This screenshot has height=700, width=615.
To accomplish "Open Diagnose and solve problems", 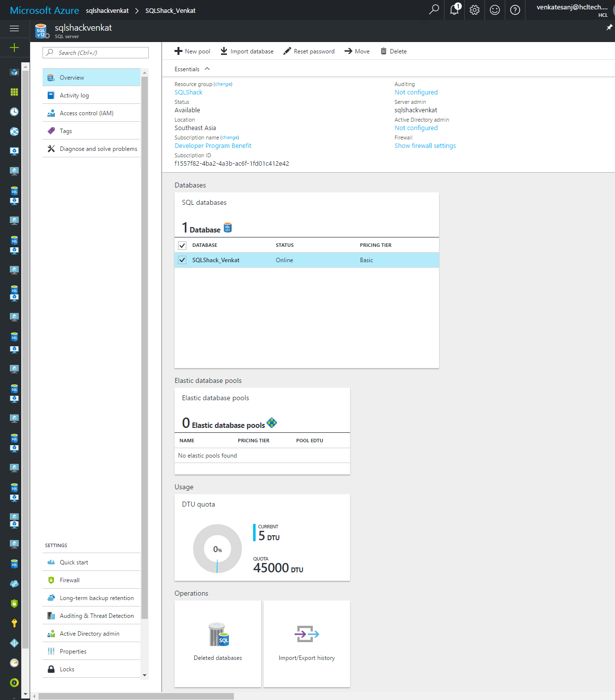I will 91,149.
